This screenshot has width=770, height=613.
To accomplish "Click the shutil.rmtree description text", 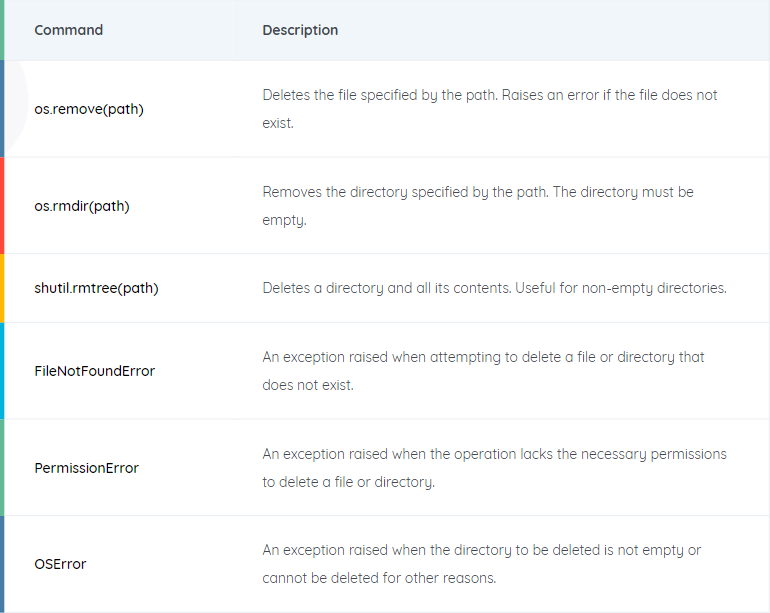I will point(495,288).
